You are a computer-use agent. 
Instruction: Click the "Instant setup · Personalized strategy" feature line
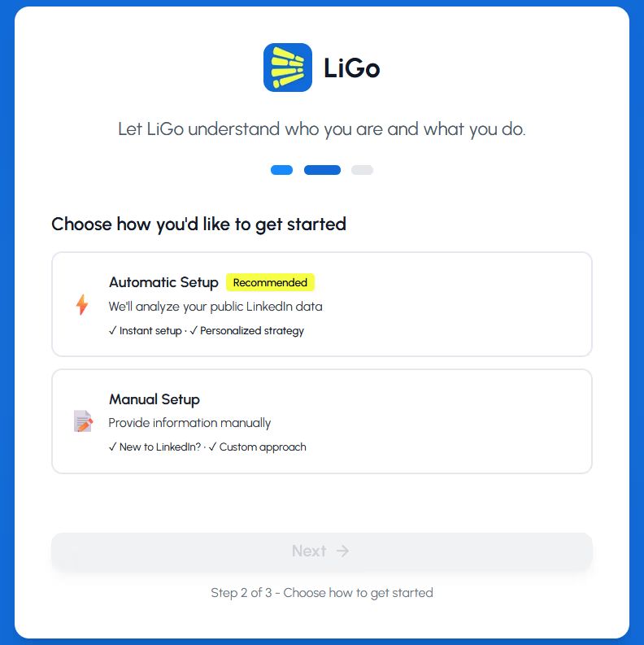[207, 331]
